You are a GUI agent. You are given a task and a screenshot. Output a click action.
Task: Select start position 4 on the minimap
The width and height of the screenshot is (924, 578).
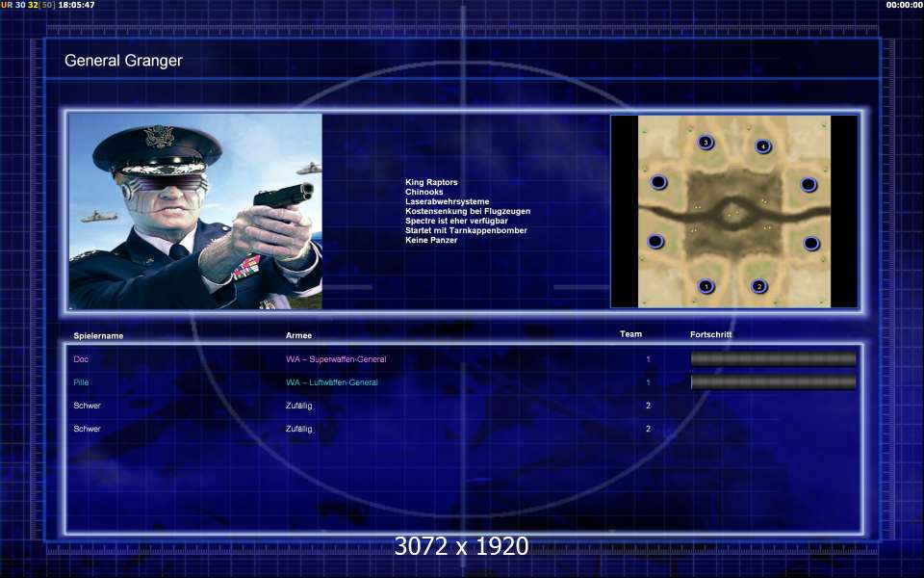(x=763, y=146)
